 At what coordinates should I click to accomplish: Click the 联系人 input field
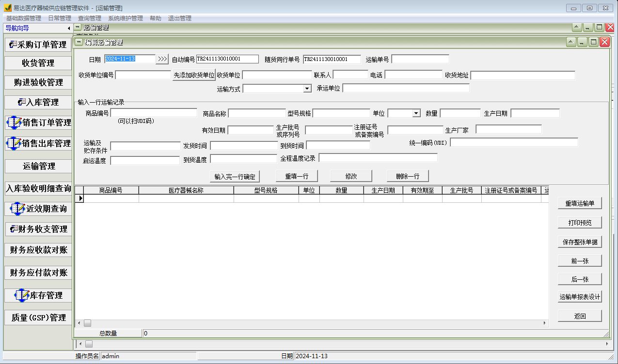click(x=350, y=75)
